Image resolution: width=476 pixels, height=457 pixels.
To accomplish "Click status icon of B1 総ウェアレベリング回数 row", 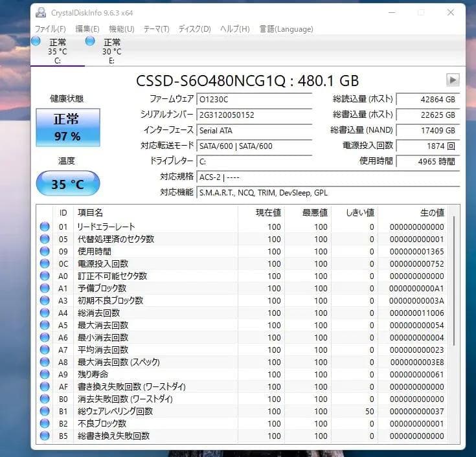I will click(45, 411).
